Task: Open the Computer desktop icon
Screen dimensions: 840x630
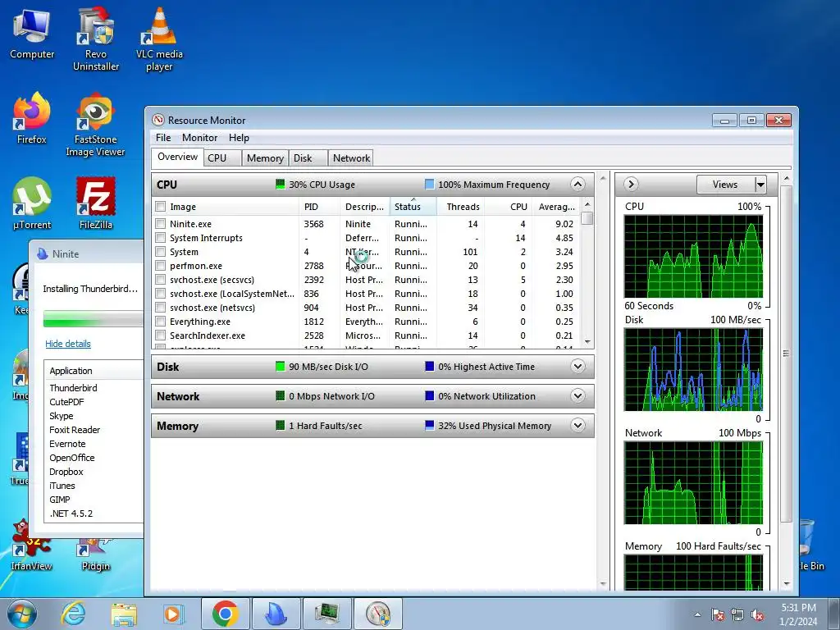Action: 32,34
